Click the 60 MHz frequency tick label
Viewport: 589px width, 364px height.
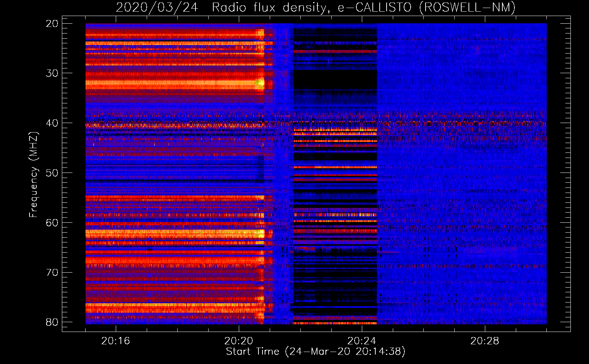[52, 223]
